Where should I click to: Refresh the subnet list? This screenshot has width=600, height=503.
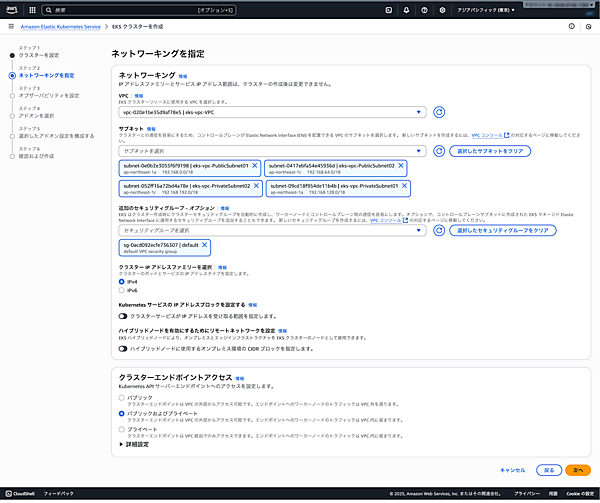click(x=437, y=149)
